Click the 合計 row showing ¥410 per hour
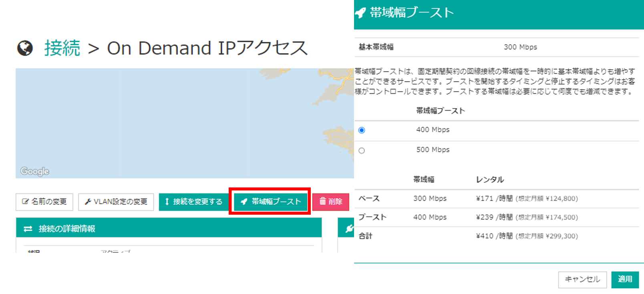The image size is (644, 294). point(497,236)
